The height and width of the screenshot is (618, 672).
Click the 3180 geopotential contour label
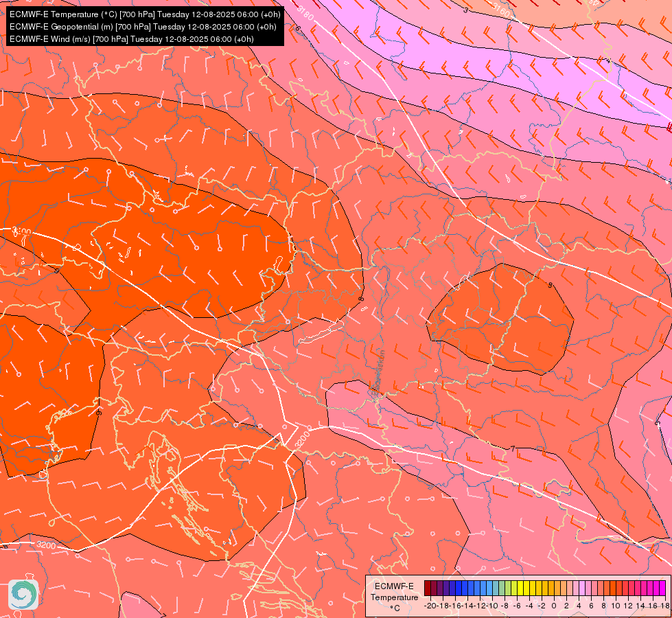click(305, 14)
